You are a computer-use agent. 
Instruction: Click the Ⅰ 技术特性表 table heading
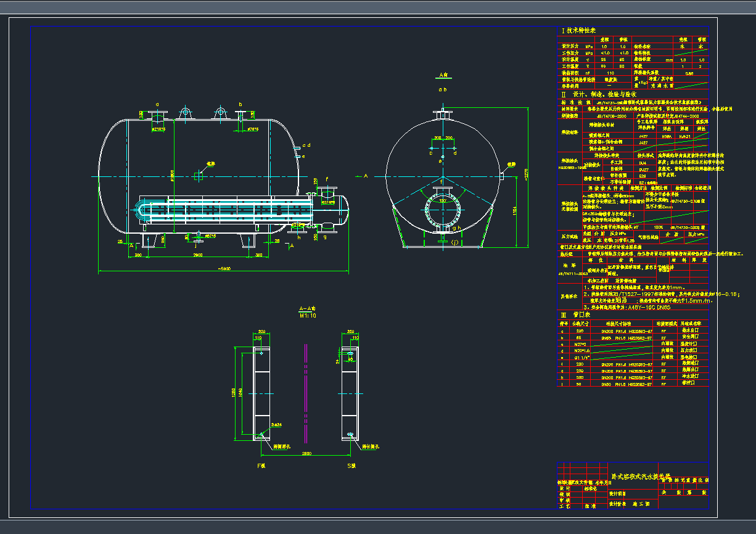point(578,30)
